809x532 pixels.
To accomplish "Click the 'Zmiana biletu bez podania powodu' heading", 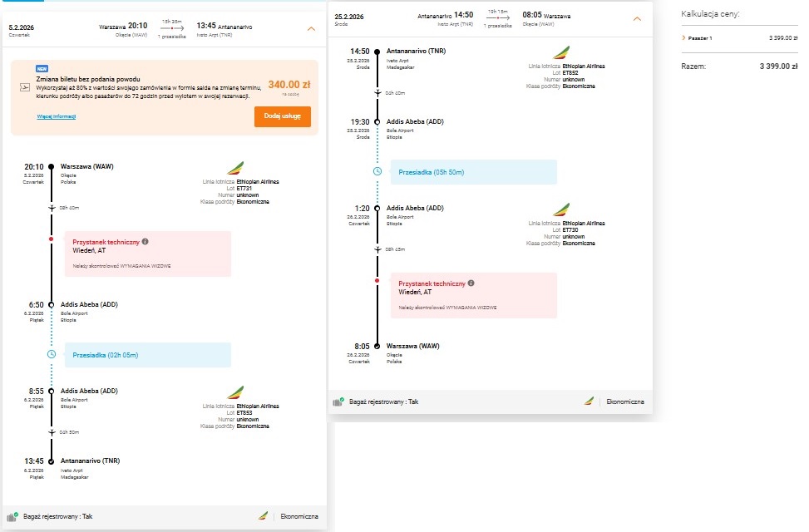I will click(x=88, y=79).
